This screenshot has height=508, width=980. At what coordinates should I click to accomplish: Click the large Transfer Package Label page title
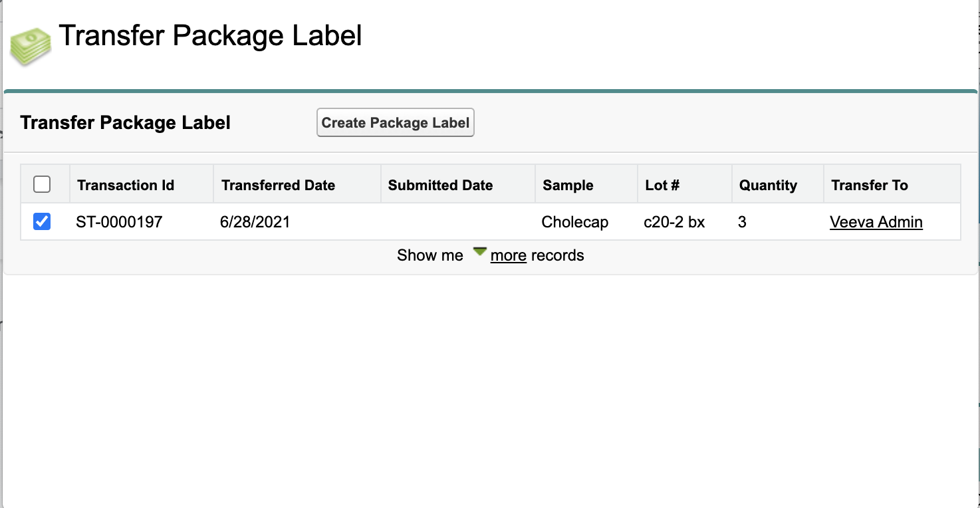(x=210, y=35)
